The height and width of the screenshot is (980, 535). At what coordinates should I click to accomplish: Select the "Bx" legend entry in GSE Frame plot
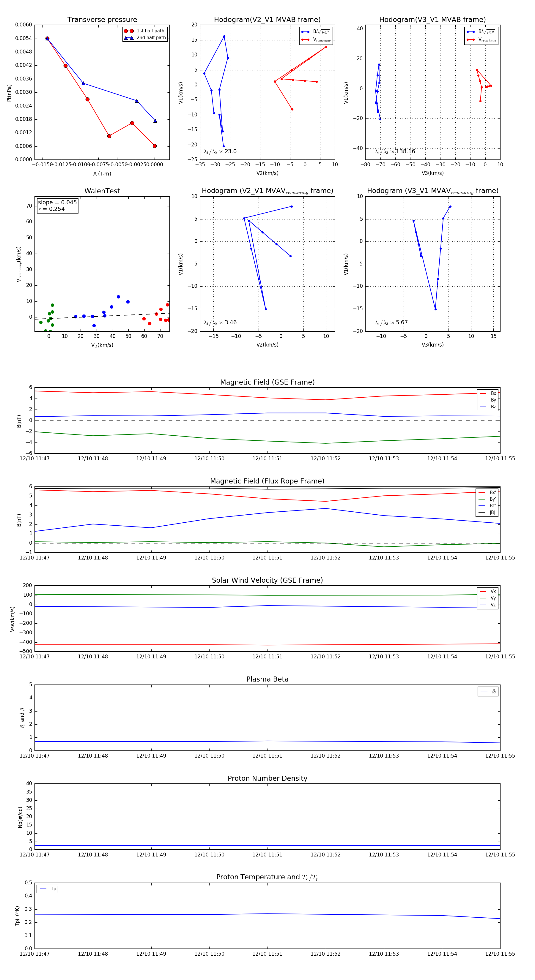point(488,393)
